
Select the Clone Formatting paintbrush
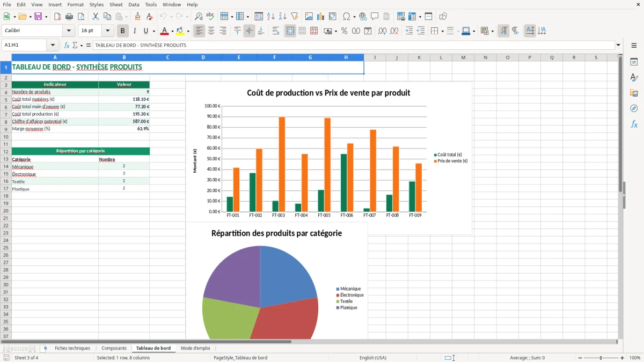(x=138, y=17)
